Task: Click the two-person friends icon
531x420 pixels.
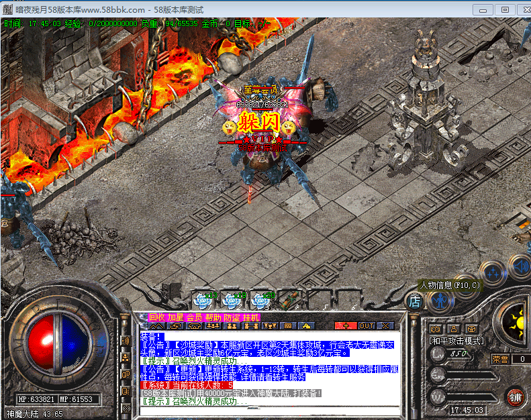Action: pyautogui.click(x=232, y=326)
